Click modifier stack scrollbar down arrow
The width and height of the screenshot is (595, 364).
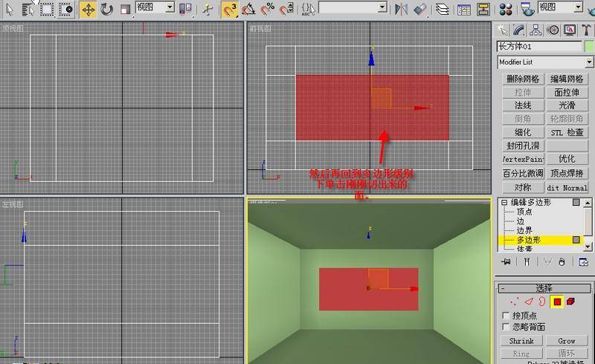pyautogui.click(x=588, y=247)
